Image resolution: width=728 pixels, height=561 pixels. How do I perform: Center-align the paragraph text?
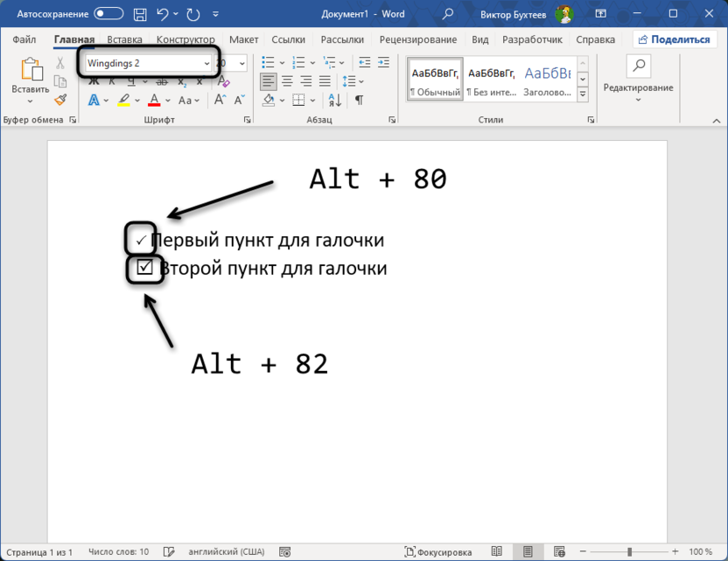pyautogui.click(x=286, y=81)
